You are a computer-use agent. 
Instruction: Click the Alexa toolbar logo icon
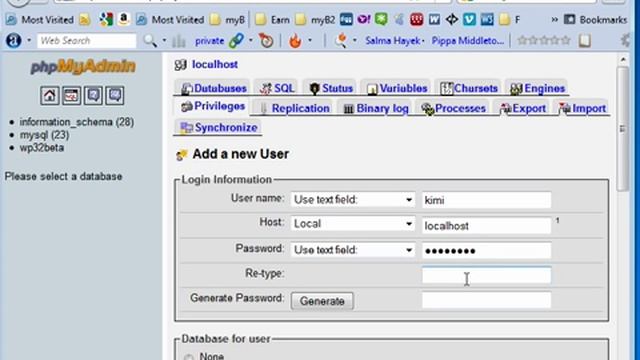[x=13, y=40]
